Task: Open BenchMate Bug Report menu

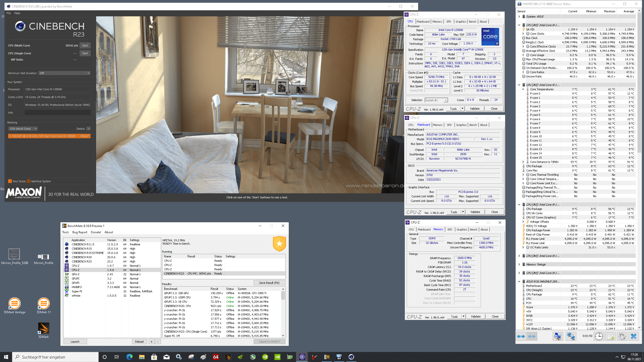Action: pos(80,232)
